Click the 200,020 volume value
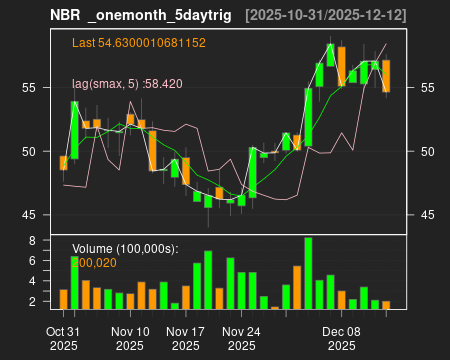Screen dimensions: 450x360 [94, 263]
